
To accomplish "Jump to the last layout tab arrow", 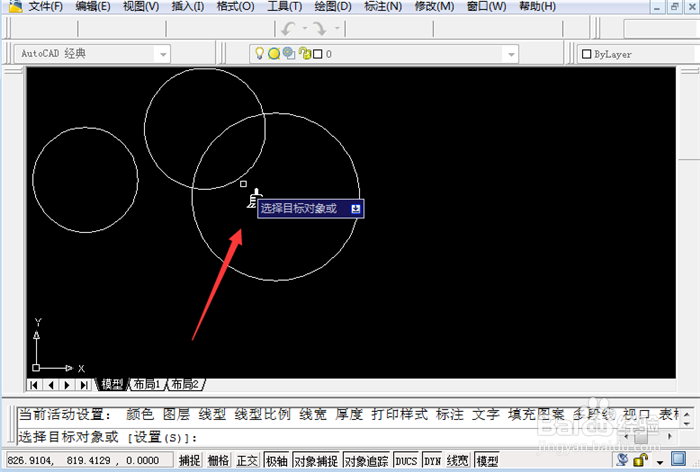I will [x=83, y=384].
